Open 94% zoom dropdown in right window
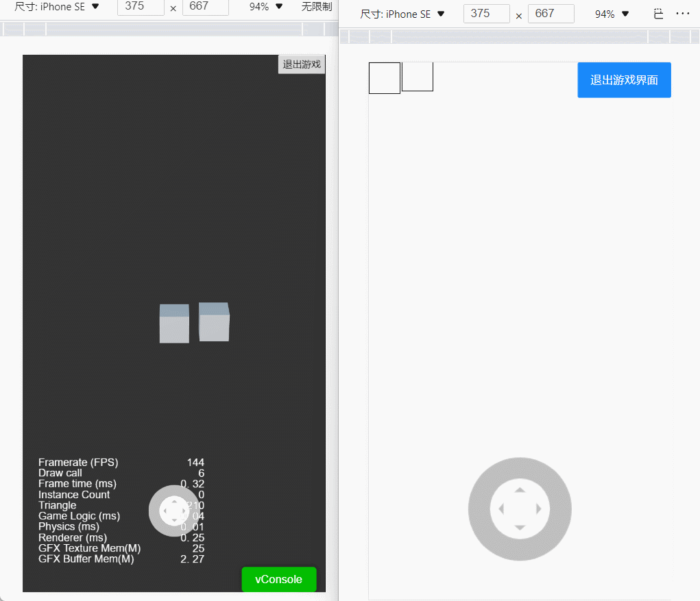The width and height of the screenshot is (700, 601). [612, 14]
